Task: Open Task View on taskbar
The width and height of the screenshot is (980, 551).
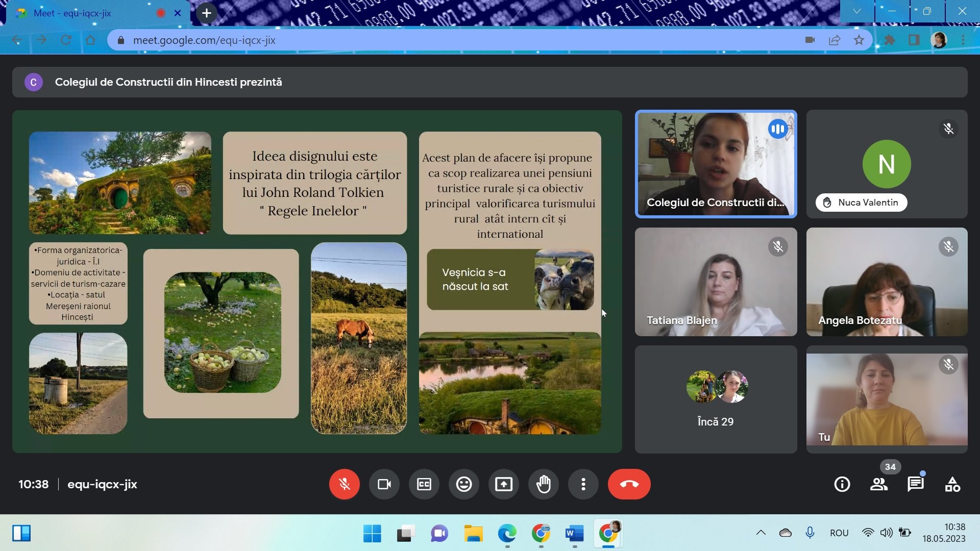Action: pyautogui.click(x=406, y=534)
